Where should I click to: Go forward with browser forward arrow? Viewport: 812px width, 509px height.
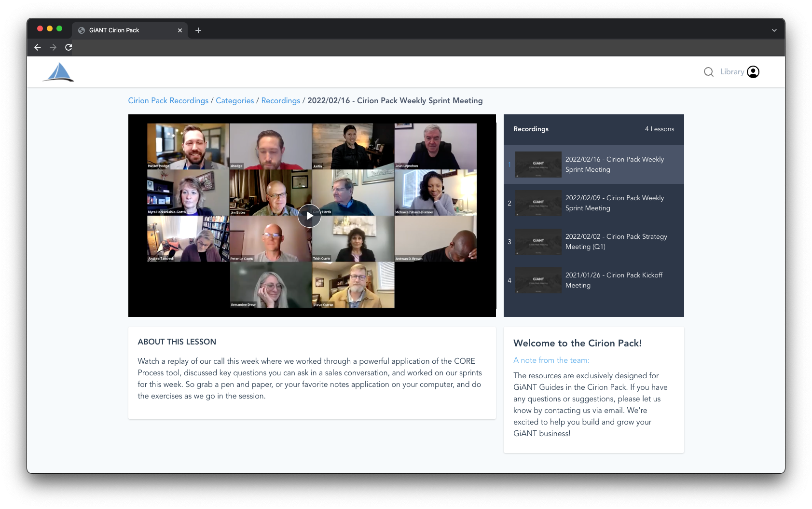click(x=53, y=47)
